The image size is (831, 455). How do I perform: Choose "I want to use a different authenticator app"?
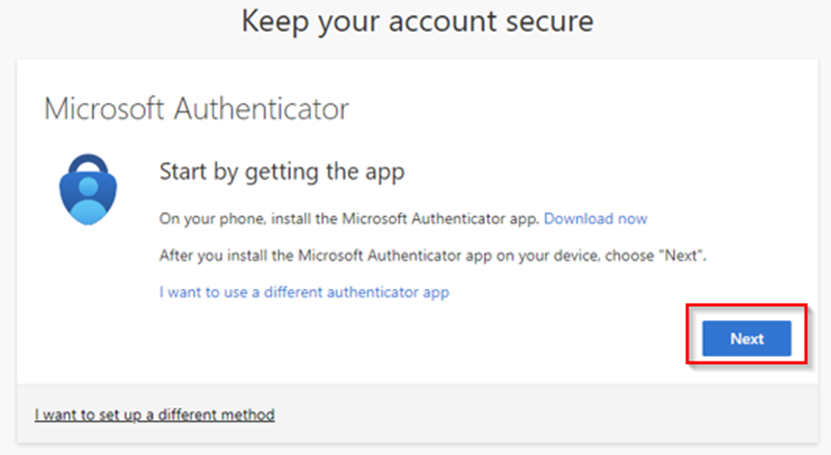coord(304,292)
